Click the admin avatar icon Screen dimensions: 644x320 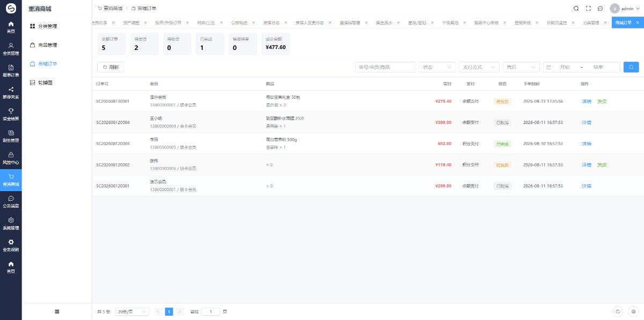[614, 8]
